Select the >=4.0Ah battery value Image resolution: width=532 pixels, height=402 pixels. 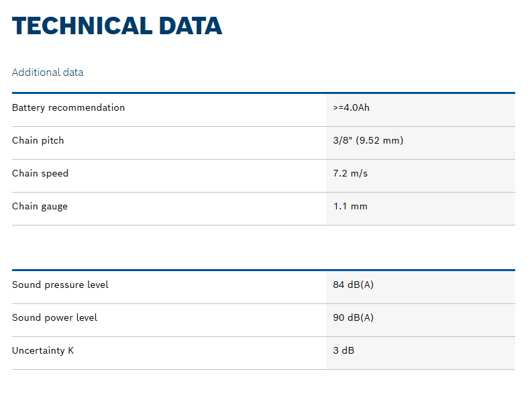pyautogui.click(x=351, y=107)
